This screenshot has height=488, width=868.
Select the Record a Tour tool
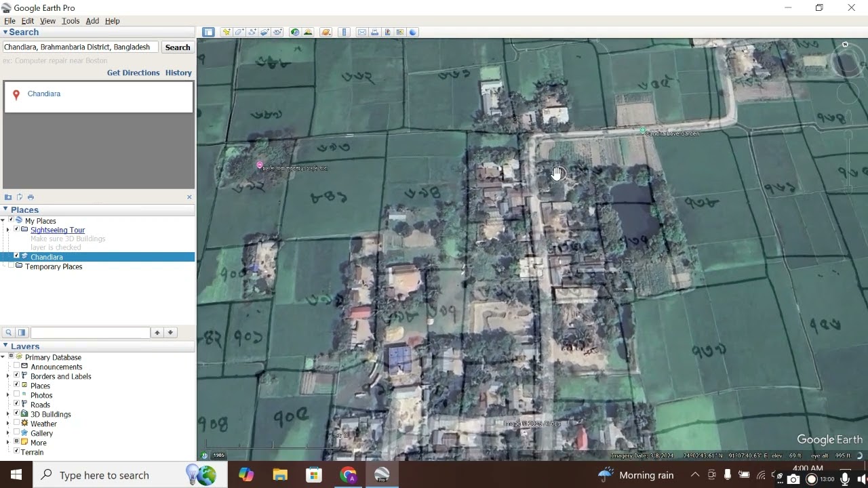click(277, 32)
